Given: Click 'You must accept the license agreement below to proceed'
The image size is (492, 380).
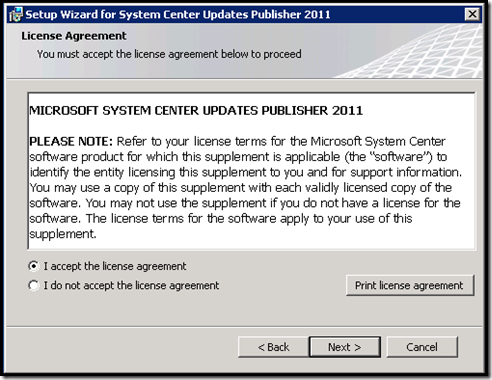Looking at the screenshot, I should tap(169, 54).
